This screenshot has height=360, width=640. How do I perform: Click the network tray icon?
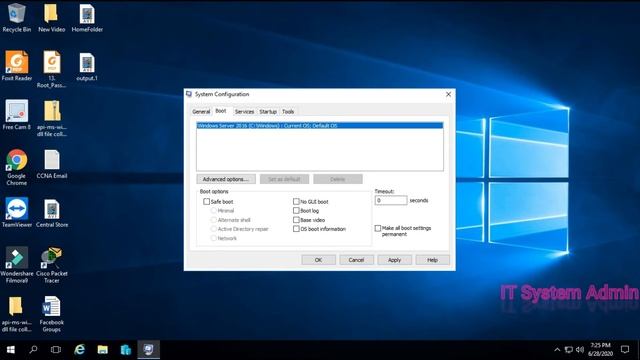[x=569, y=350]
